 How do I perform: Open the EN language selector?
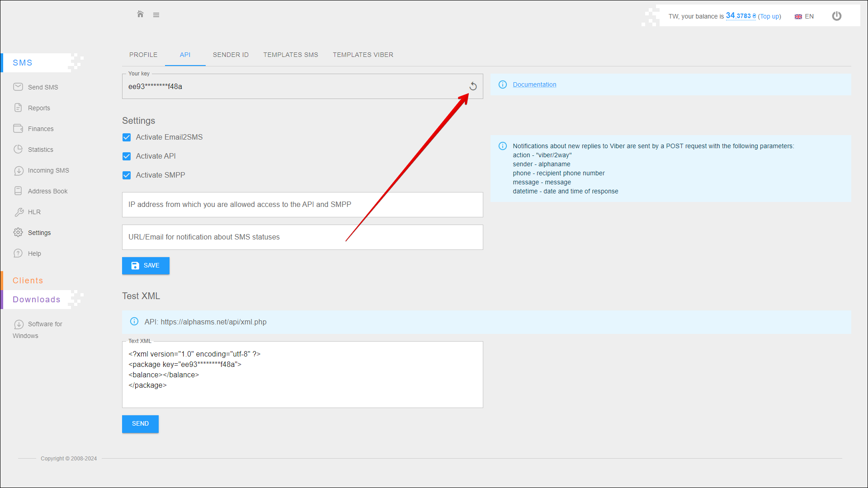(x=804, y=16)
